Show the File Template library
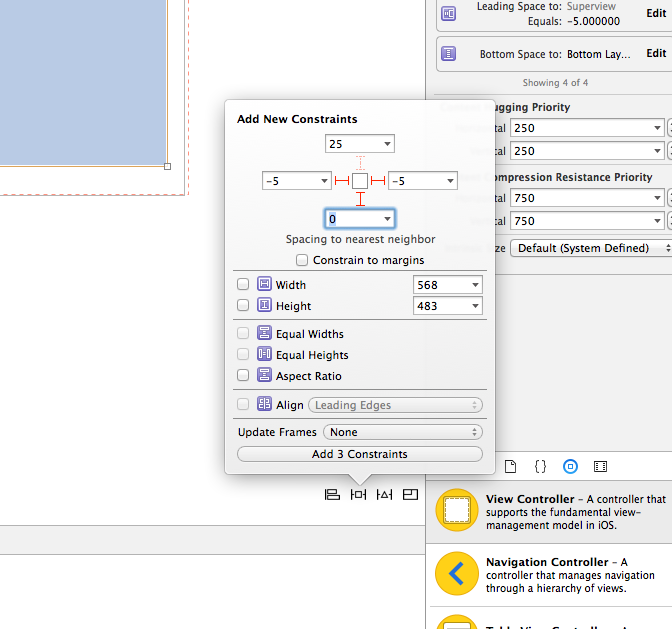The image size is (672, 629). (510, 466)
